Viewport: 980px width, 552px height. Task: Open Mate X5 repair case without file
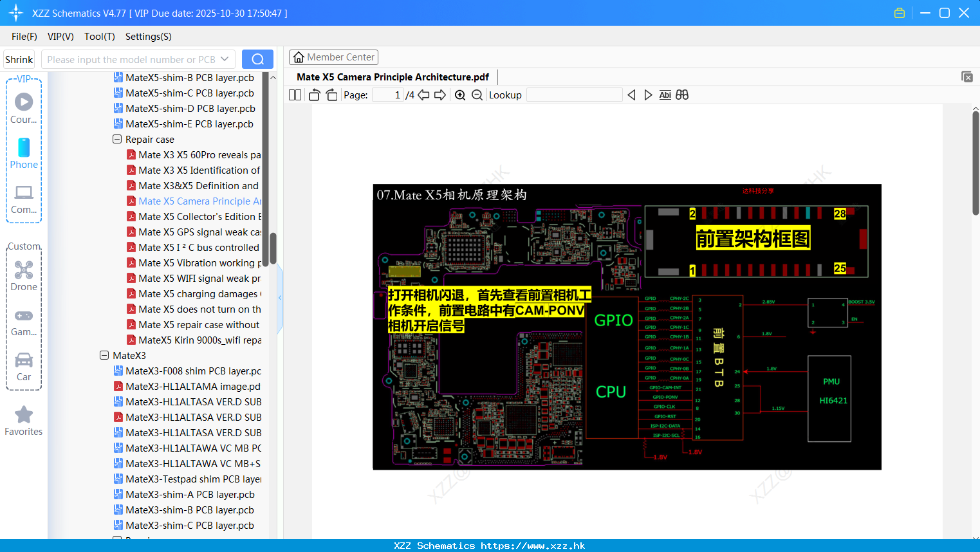[x=193, y=325]
